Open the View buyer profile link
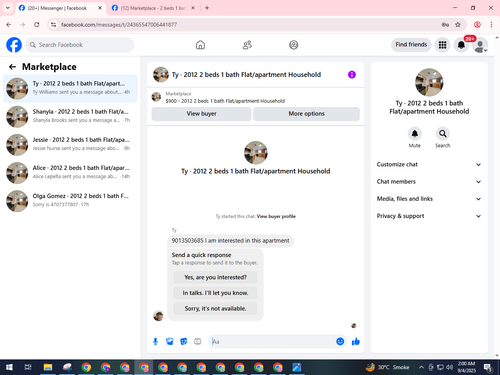This screenshot has width=500, height=375. 276,216
